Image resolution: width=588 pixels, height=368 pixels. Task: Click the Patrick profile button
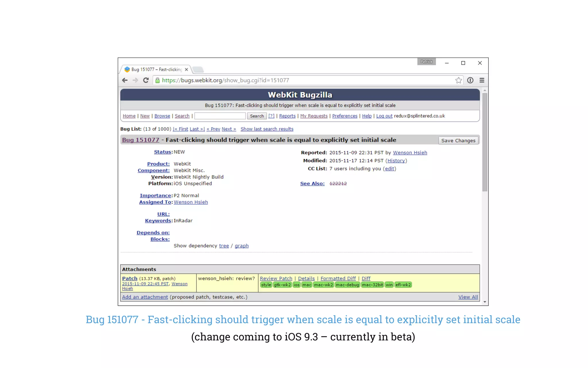426,62
